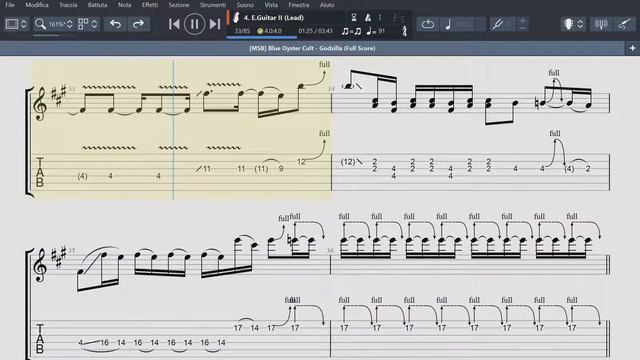Open the Battuta menu
Screen dimensions: 640x360
tap(98, 5)
